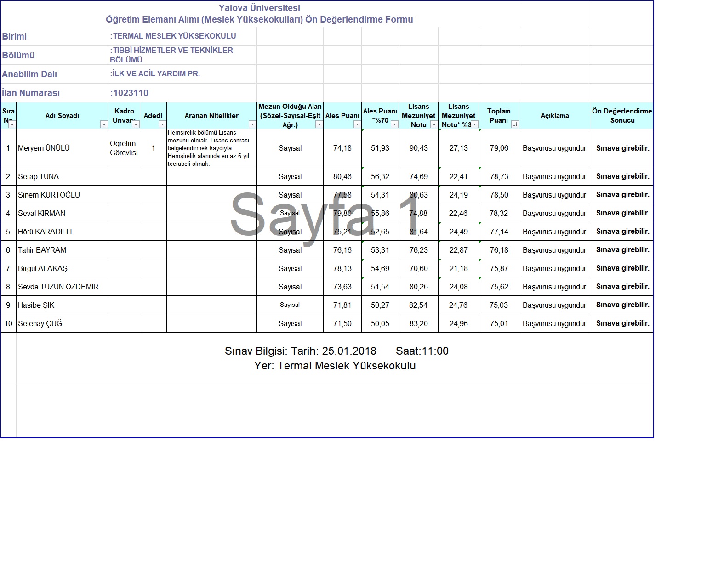Click the Yalova Üniversitesi title text
This screenshot has width=701, height=588.
point(259,8)
